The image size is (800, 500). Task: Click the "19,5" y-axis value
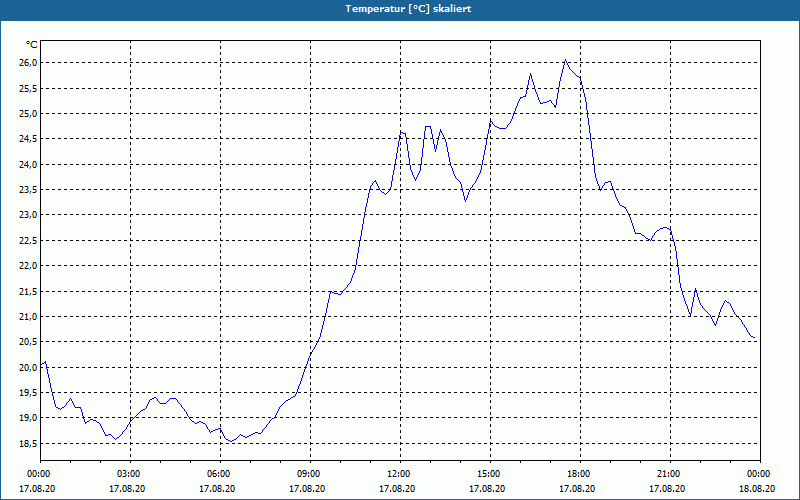pyautogui.click(x=28, y=392)
